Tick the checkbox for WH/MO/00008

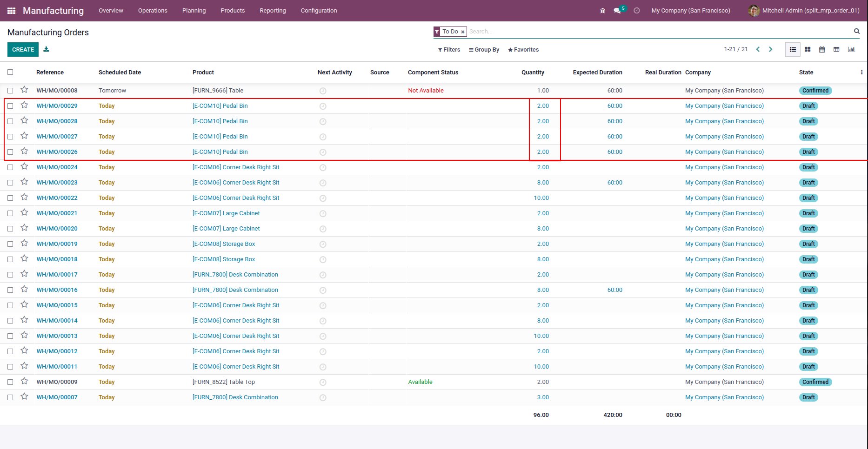10,91
